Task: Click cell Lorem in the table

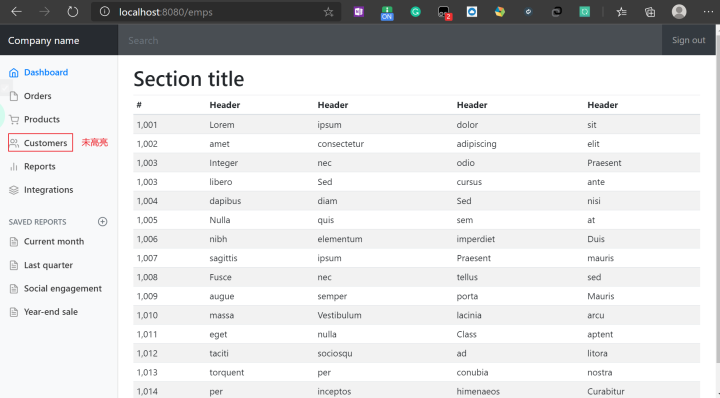Action: pyautogui.click(x=222, y=125)
